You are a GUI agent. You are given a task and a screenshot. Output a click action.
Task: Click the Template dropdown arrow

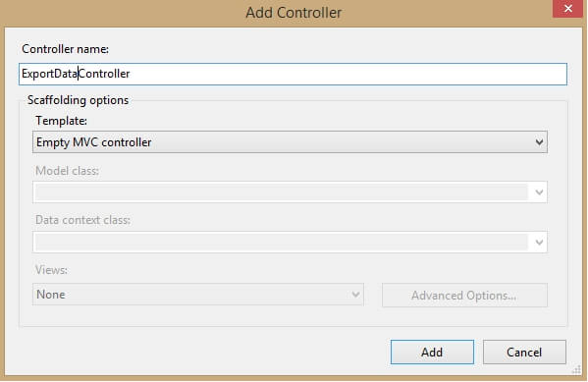click(x=539, y=142)
